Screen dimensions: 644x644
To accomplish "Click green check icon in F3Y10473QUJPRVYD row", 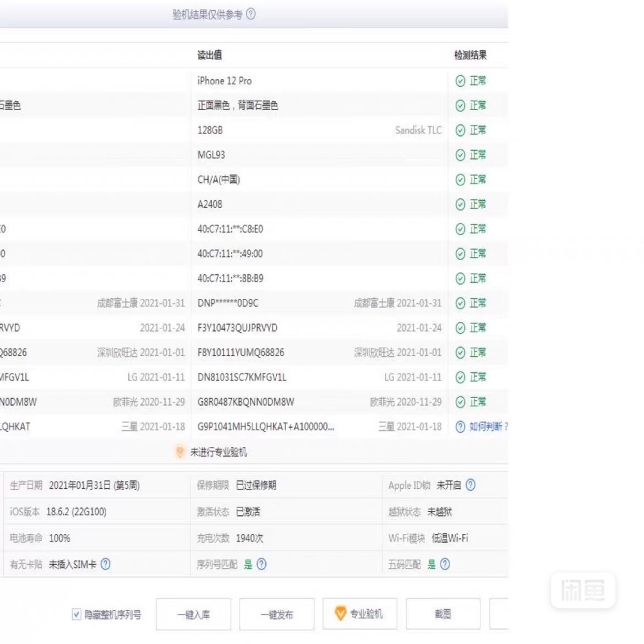I will (x=460, y=328).
